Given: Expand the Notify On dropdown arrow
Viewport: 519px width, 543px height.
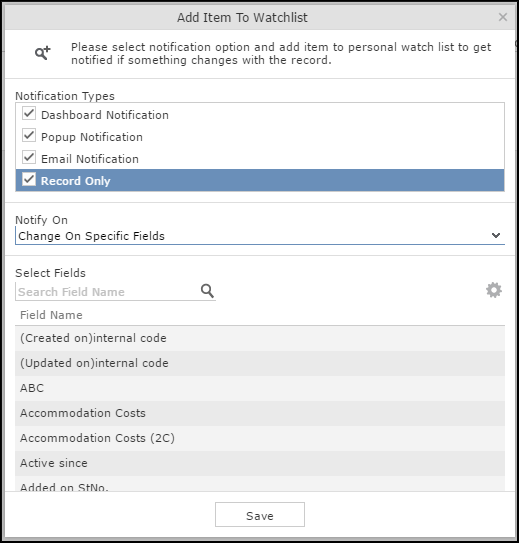Looking at the screenshot, I should click(496, 235).
